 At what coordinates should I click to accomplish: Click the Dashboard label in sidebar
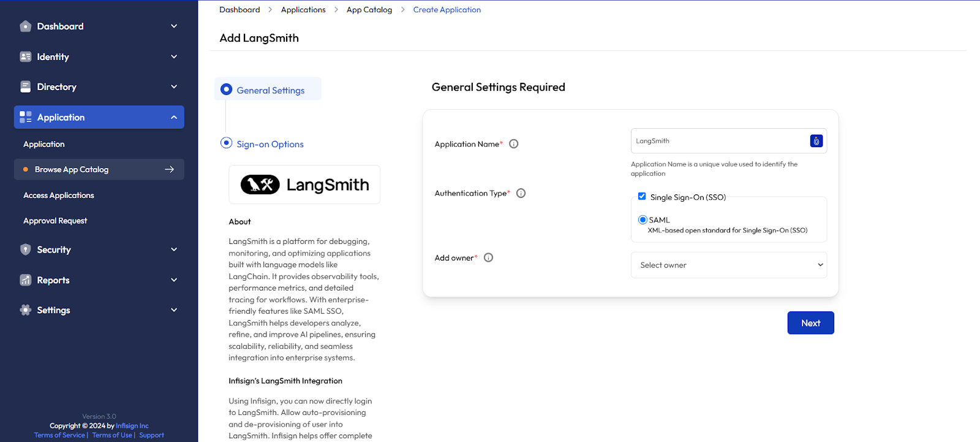60,26
